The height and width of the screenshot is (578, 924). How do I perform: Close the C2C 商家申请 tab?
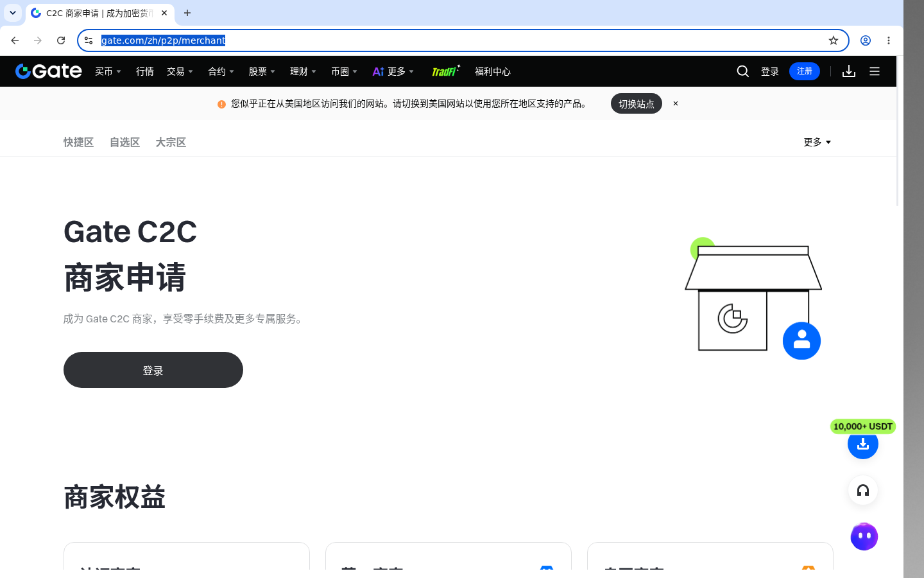point(164,13)
